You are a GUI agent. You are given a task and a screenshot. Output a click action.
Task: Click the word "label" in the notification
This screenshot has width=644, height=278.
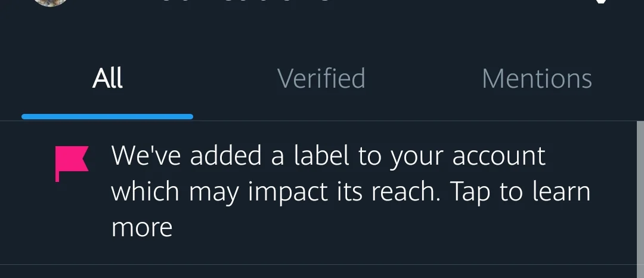click(x=321, y=156)
